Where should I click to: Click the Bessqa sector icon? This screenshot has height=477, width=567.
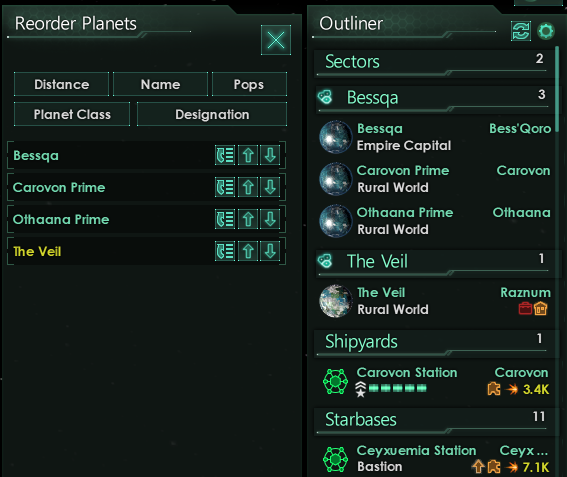click(x=325, y=97)
